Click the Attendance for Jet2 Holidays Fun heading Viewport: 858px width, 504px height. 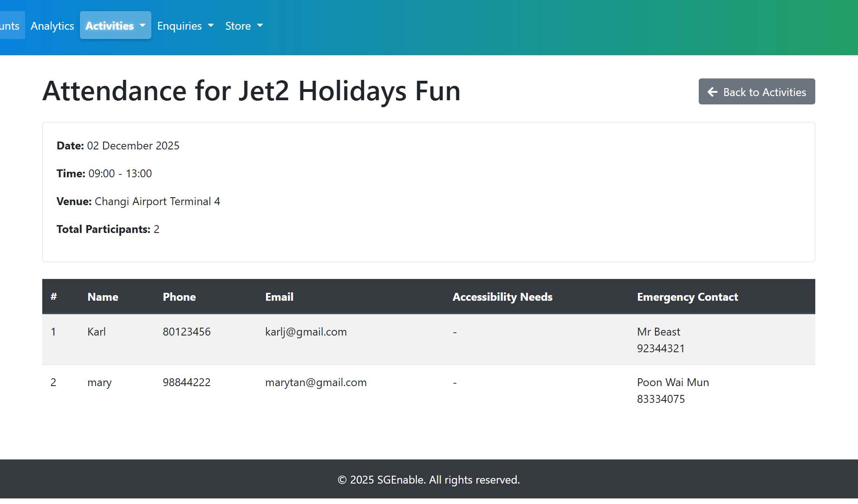251,91
